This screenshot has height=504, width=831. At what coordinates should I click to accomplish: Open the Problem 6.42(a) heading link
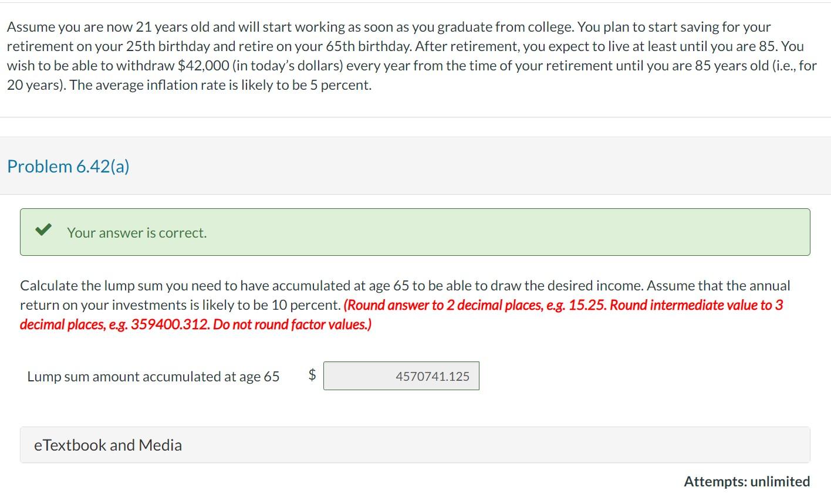click(x=67, y=166)
